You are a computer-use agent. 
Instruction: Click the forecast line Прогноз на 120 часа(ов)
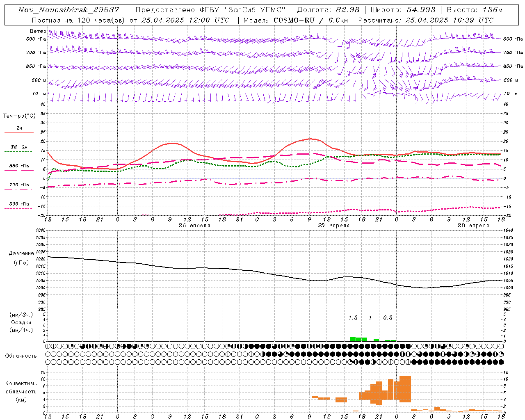click(79, 20)
